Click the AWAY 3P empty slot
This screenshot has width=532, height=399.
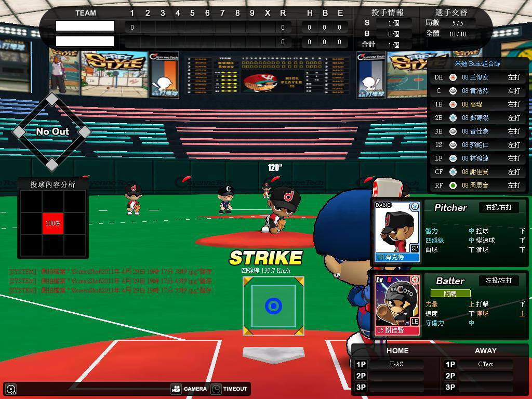[x=486, y=387]
